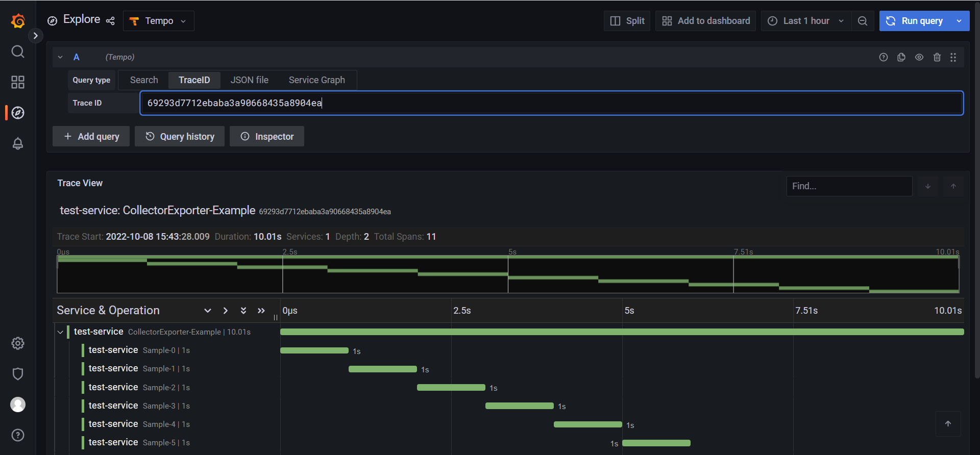Select the Sample-5 span row

(x=166, y=442)
